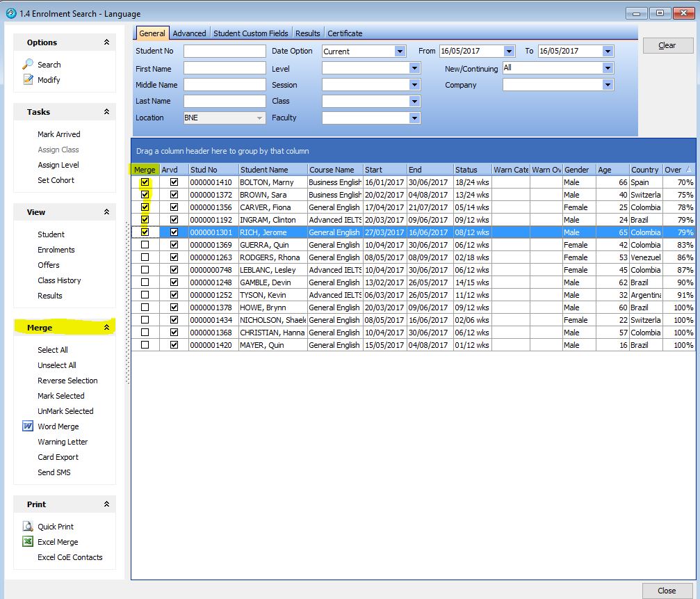Toggle Arvd checkbox for MAYER, Quin
This screenshot has width=700, height=599.
pyautogui.click(x=174, y=345)
